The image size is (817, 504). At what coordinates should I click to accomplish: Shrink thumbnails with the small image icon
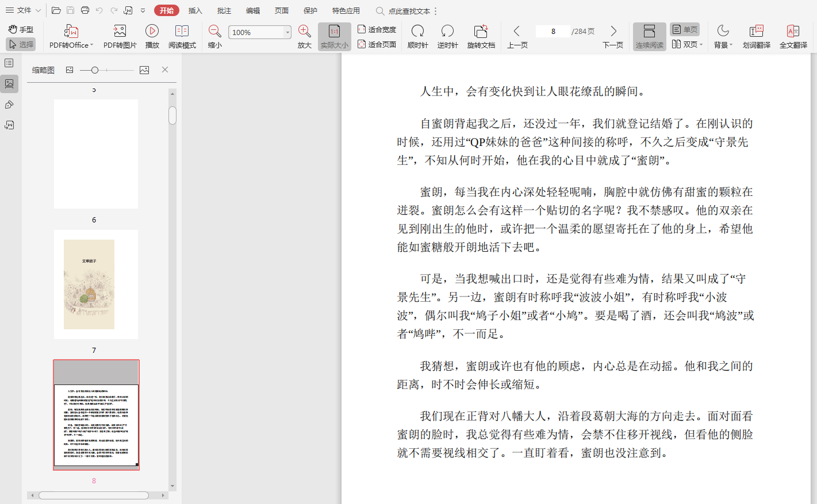(70, 70)
